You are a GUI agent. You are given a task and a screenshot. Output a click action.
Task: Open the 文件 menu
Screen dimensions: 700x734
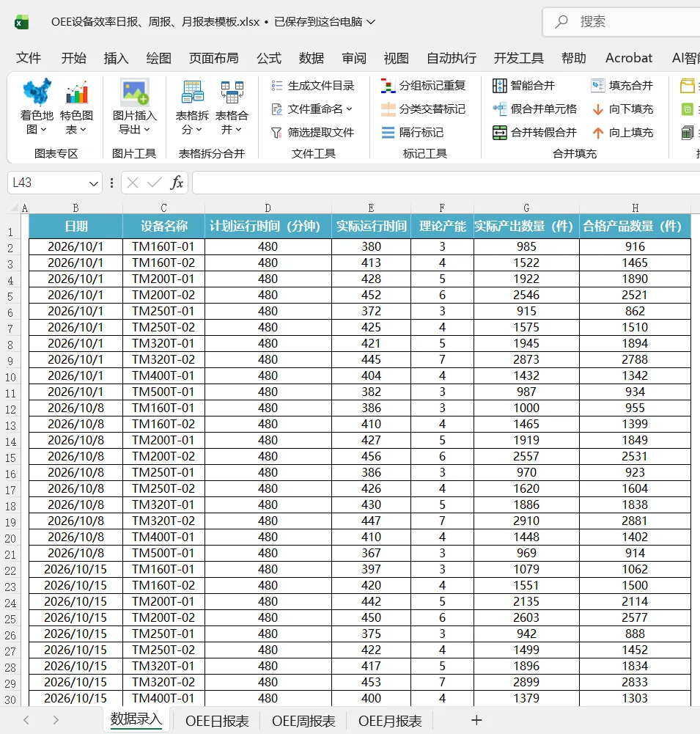coord(29,58)
